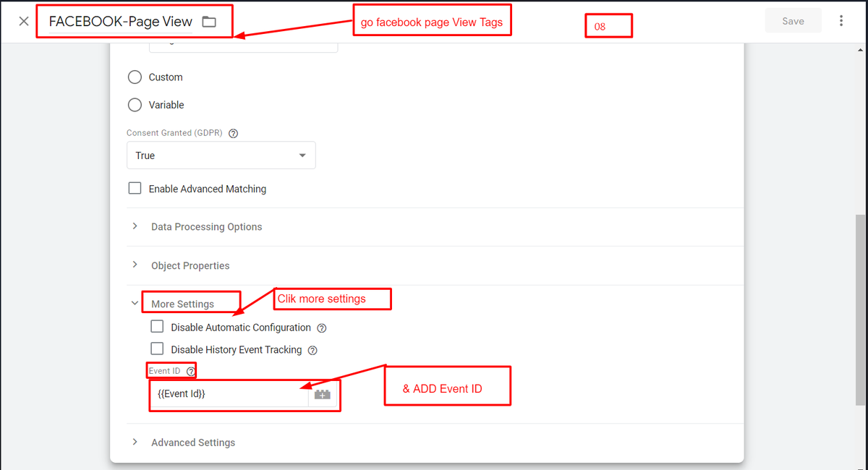The width and height of the screenshot is (868, 470).
Task: Select the Custom radio option
Action: coord(135,77)
